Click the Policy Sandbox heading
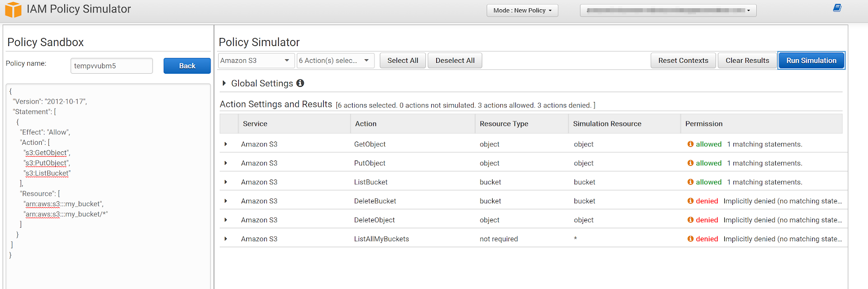This screenshot has width=868, height=289. (x=46, y=42)
